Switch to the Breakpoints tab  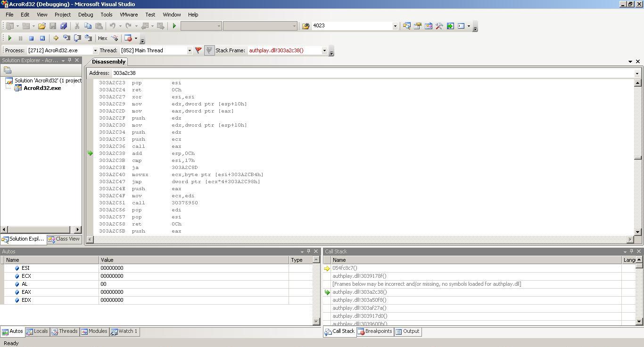pos(375,331)
